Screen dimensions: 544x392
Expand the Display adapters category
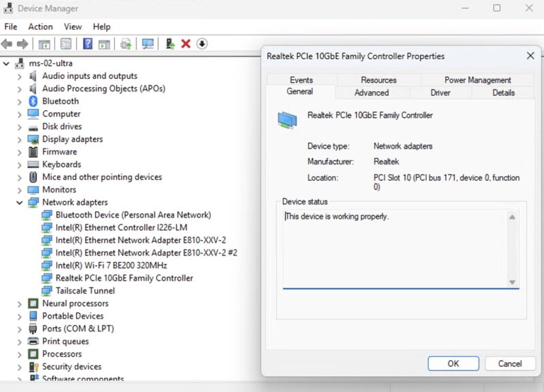(x=19, y=139)
